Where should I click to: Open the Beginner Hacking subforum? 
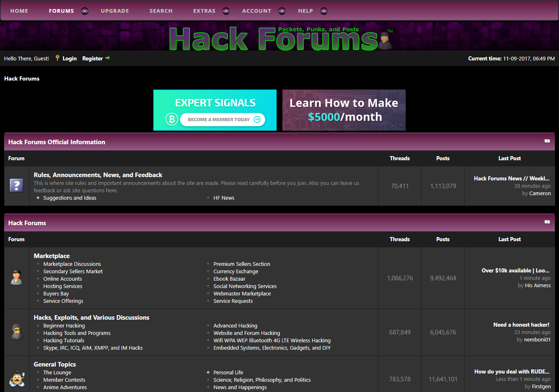[x=64, y=326]
